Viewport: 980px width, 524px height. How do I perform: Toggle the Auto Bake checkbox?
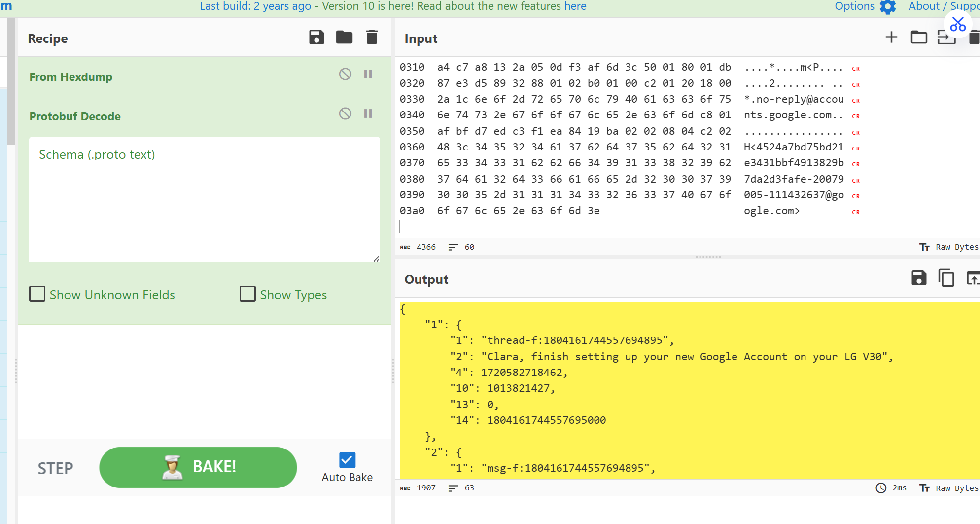click(x=347, y=460)
